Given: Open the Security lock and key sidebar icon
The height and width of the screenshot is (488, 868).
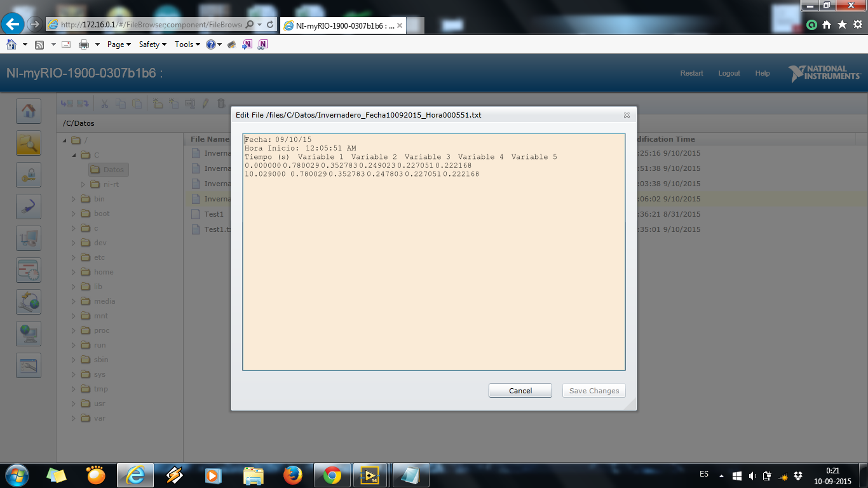Looking at the screenshot, I should (x=29, y=175).
